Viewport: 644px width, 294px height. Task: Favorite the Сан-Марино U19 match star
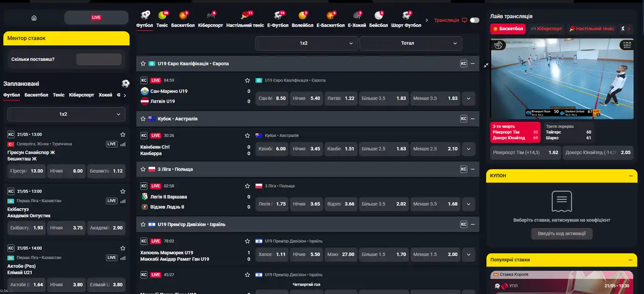pos(247,80)
